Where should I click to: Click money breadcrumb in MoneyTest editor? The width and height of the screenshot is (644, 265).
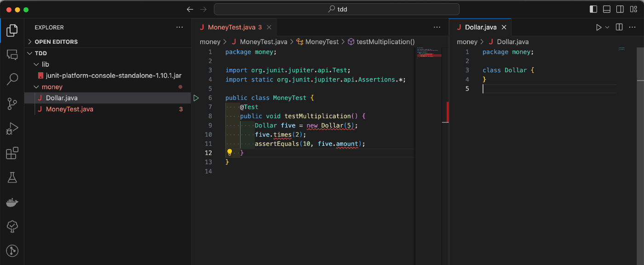[x=210, y=42]
